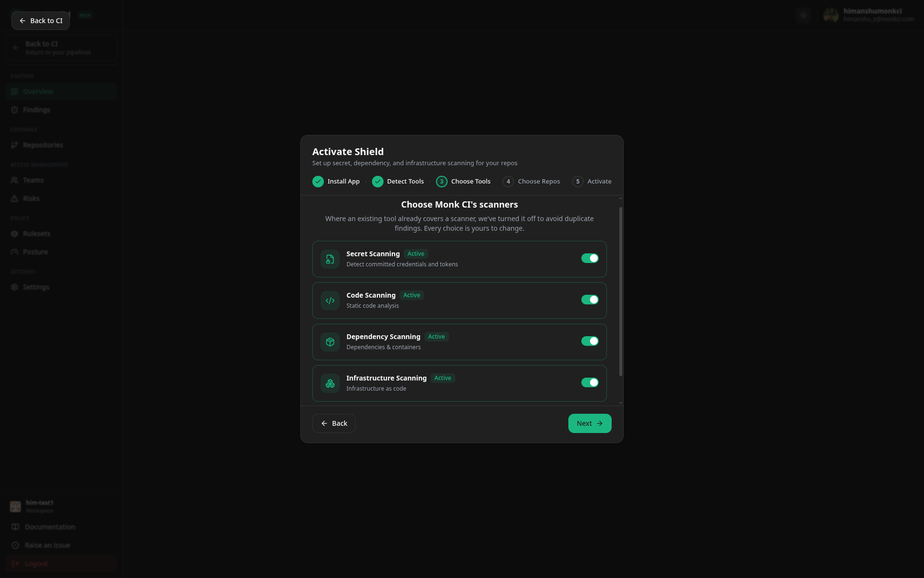Image resolution: width=924 pixels, height=578 pixels.
Task: Click the Rulesets icon in sidebar
Action: (14, 234)
